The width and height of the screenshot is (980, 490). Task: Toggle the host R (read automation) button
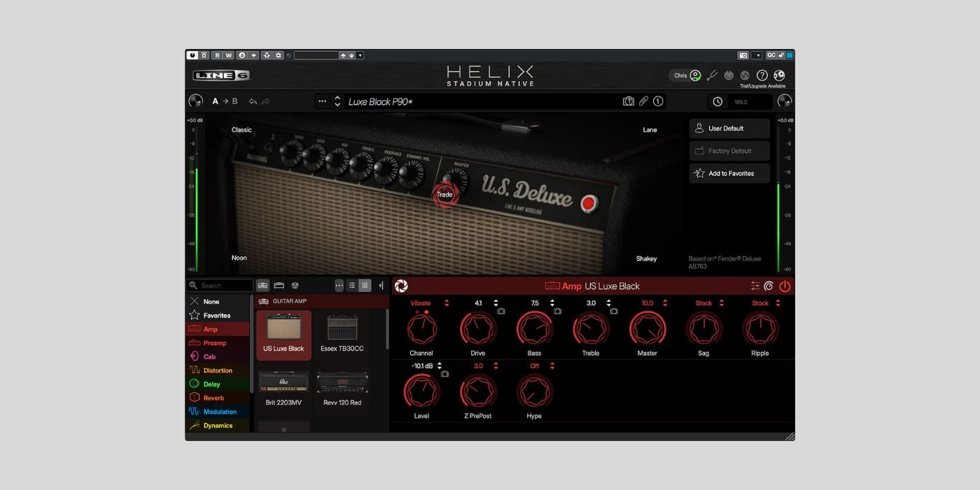click(x=217, y=55)
